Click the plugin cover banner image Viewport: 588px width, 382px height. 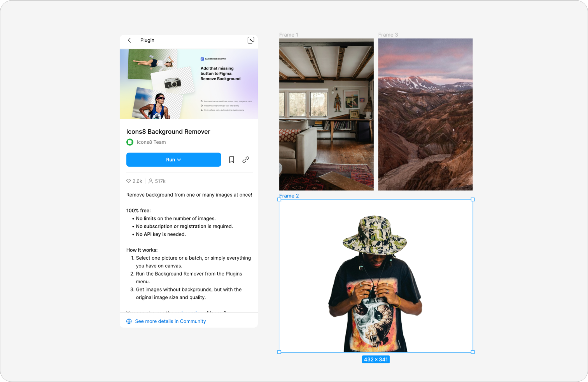(x=189, y=84)
